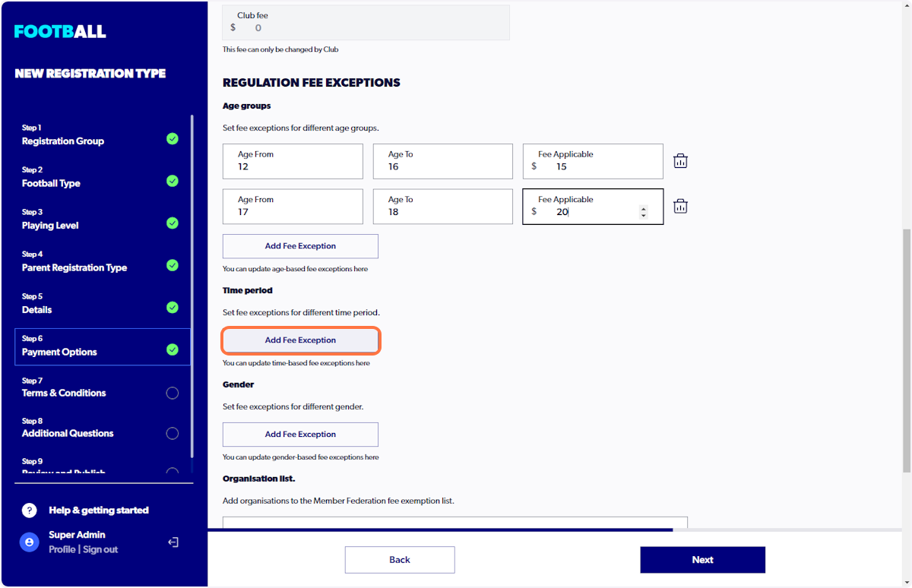Select the Step 7 Terms & Conditions circle
This screenshot has height=588, width=912.
(173, 393)
